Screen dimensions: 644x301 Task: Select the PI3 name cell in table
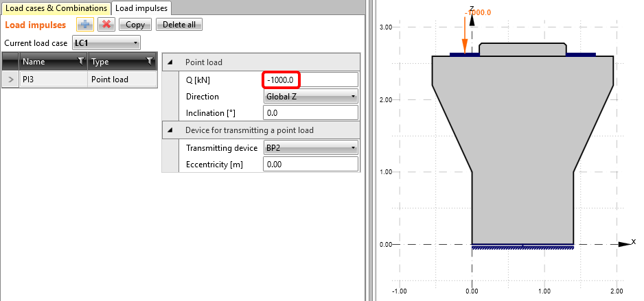click(x=53, y=80)
